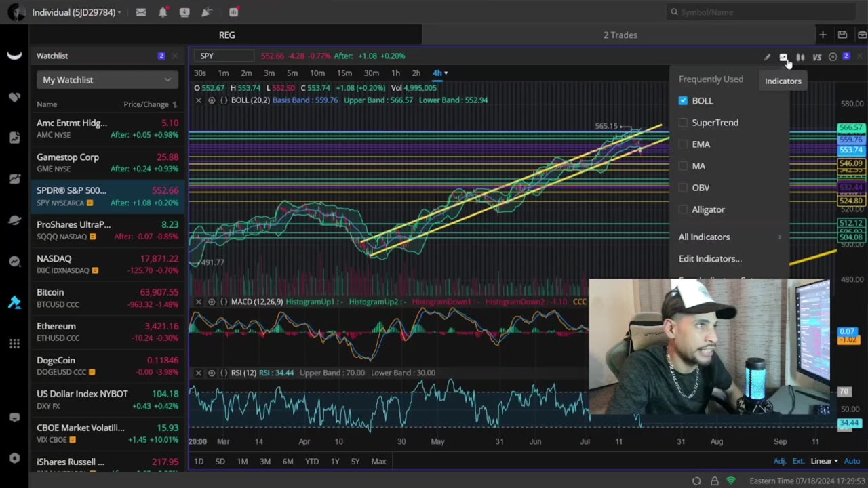This screenshot has width=868, height=488.
Task: Click the party popper promotions icon
Action: 207,12
